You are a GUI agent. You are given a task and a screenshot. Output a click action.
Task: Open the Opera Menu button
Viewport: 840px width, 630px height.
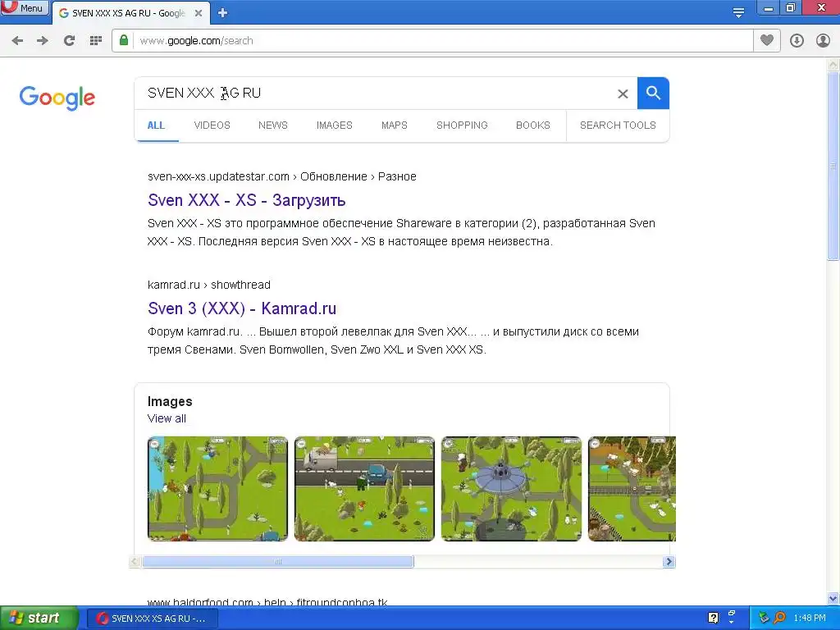tap(25, 8)
